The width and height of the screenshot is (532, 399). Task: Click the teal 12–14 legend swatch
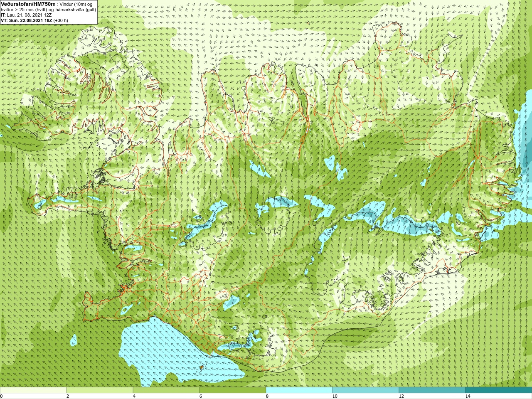432,390
